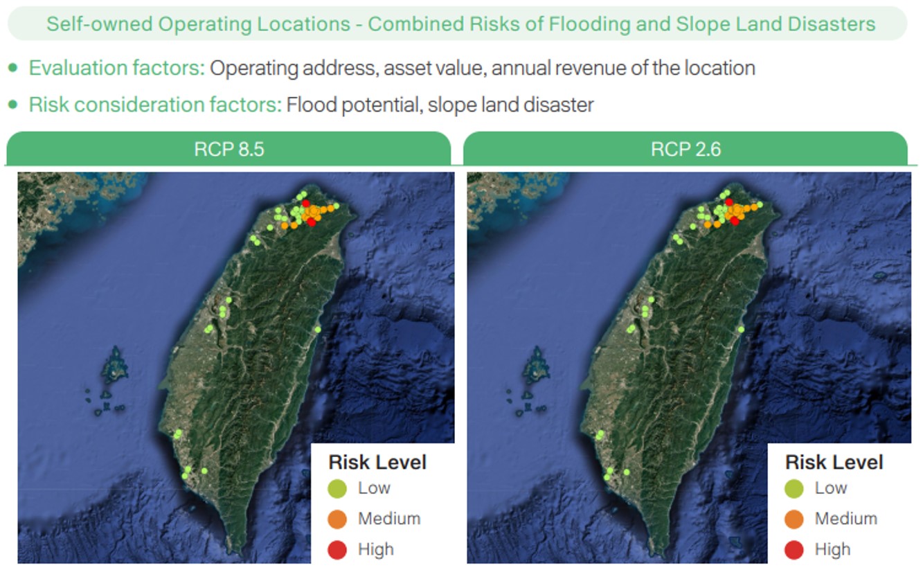Image resolution: width=923 pixels, height=588 pixels.
Task: Select the Low green swatch in RCP 2.6 legend
Action: pyautogui.click(x=794, y=489)
